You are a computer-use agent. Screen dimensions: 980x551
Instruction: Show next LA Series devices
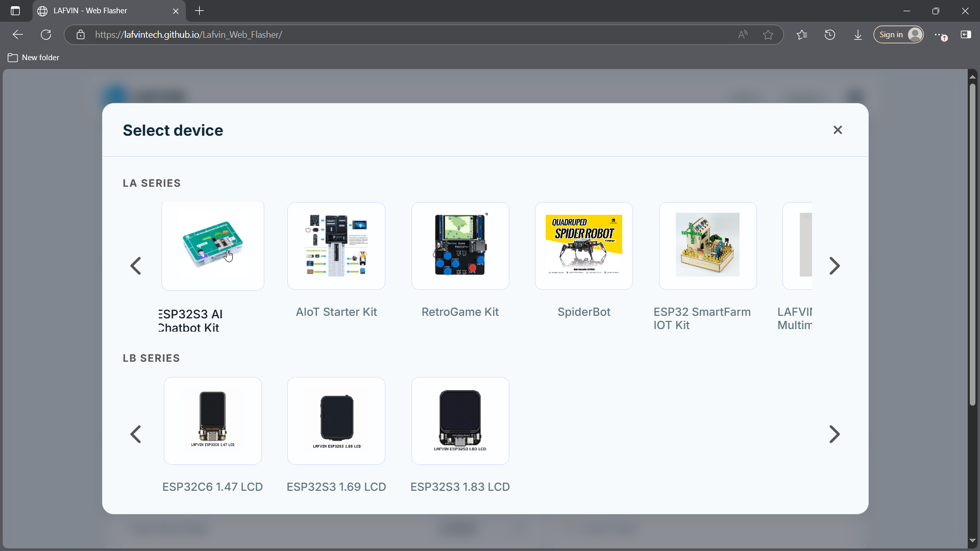pyautogui.click(x=835, y=266)
